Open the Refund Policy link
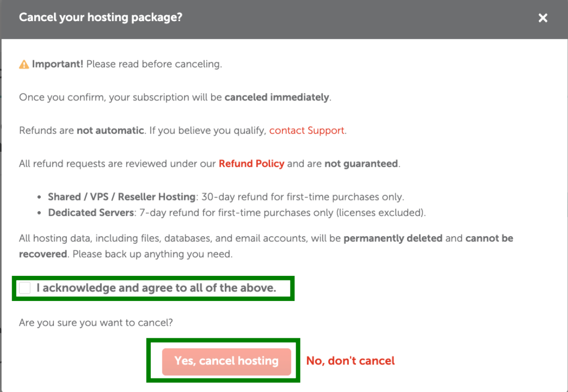The width and height of the screenshot is (568, 392). (251, 164)
